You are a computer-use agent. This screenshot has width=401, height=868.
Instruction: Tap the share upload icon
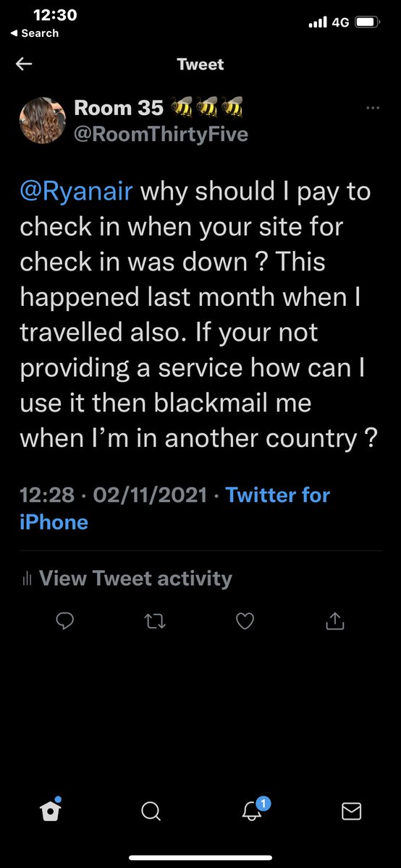[335, 621]
